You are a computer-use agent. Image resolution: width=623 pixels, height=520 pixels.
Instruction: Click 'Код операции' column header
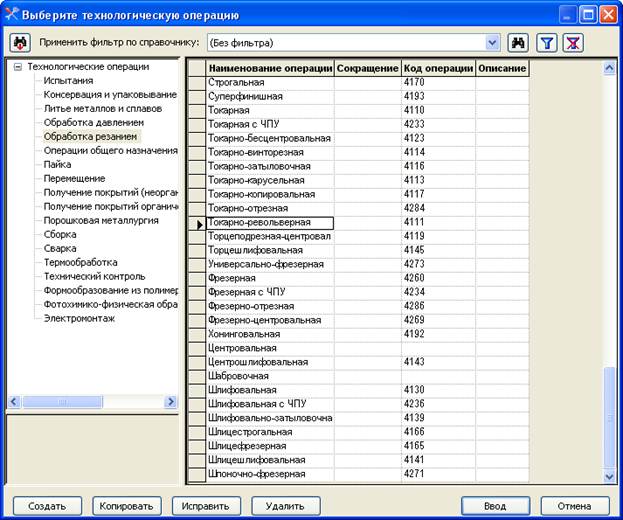[x=438, y=68]
